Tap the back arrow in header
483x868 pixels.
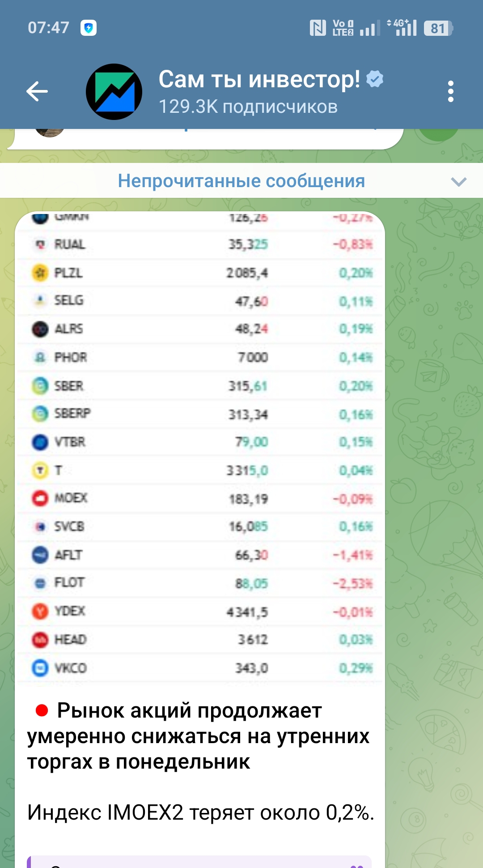[37, 92]
